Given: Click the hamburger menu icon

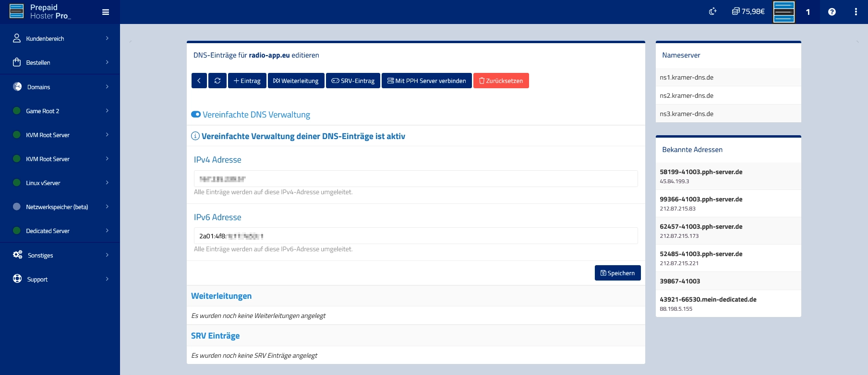Looking at the screenshot, I should pyautogui.click(x=106, y=12).
